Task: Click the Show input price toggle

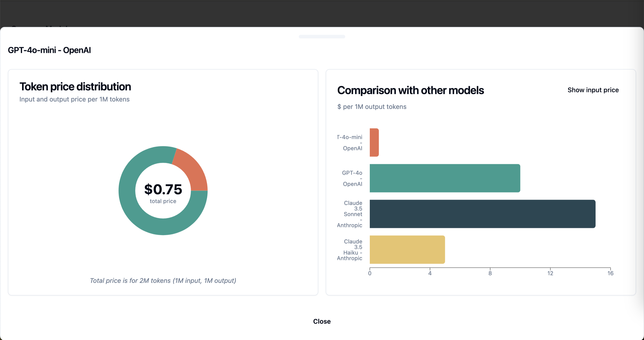Action: pyautogui.click(x=593, y=90)
